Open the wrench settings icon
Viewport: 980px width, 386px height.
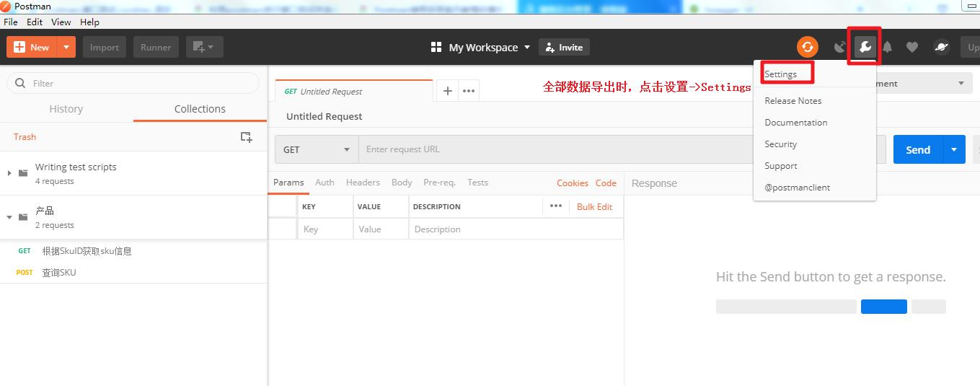click(x=864, y=47)
